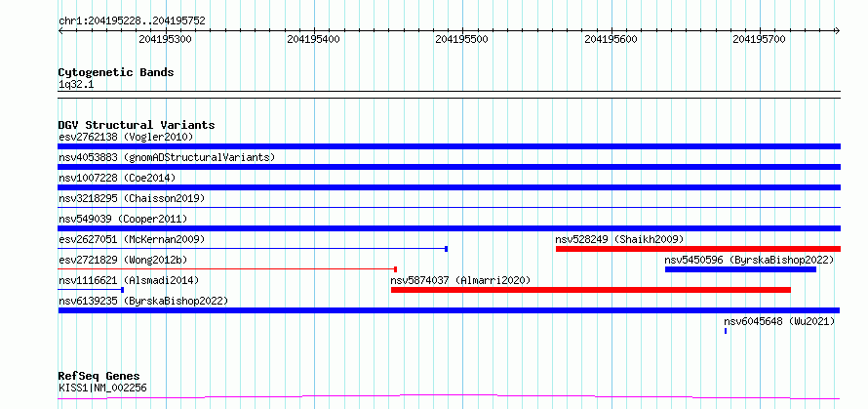Click ruler position 204195300
Screen dimensions: 868x409
click(x=165, y=39)
